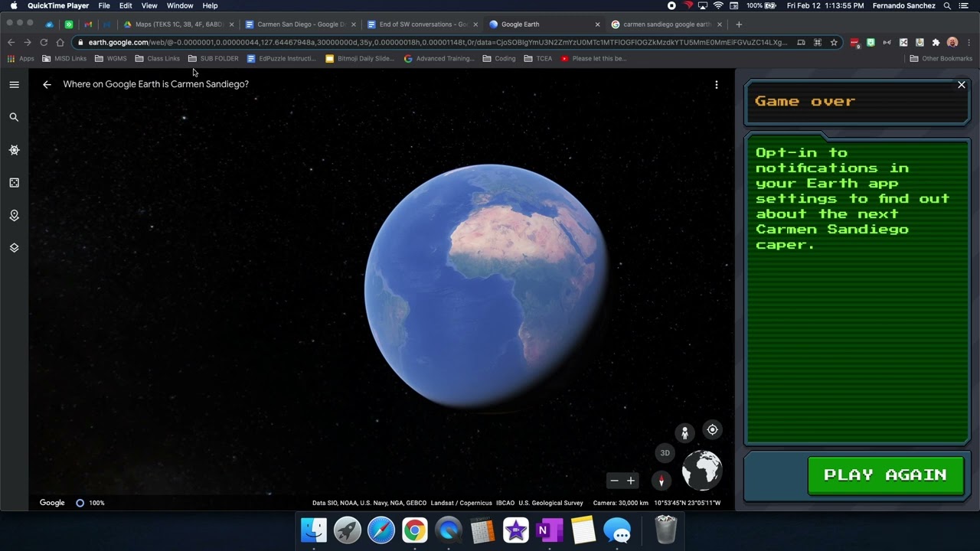Open the Google Earth hamburger menu
Viewport: 980px width, 551px height.
click(x=14, y=84)
